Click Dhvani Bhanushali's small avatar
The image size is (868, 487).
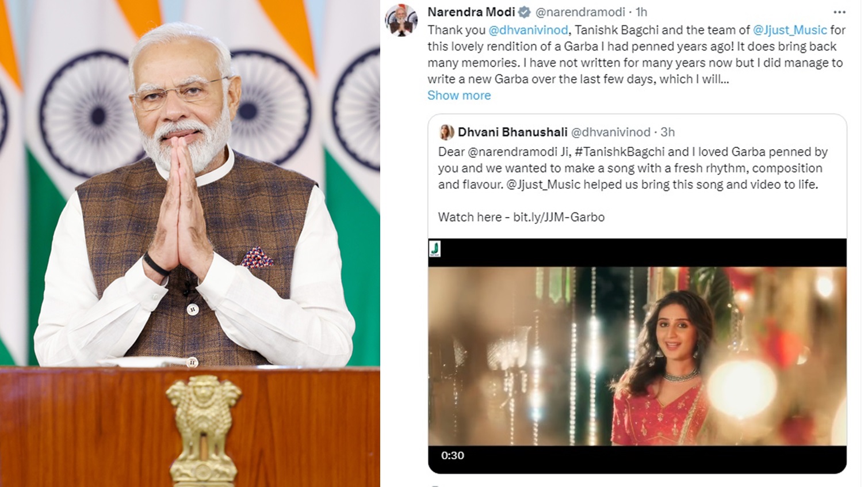point(446,132)
